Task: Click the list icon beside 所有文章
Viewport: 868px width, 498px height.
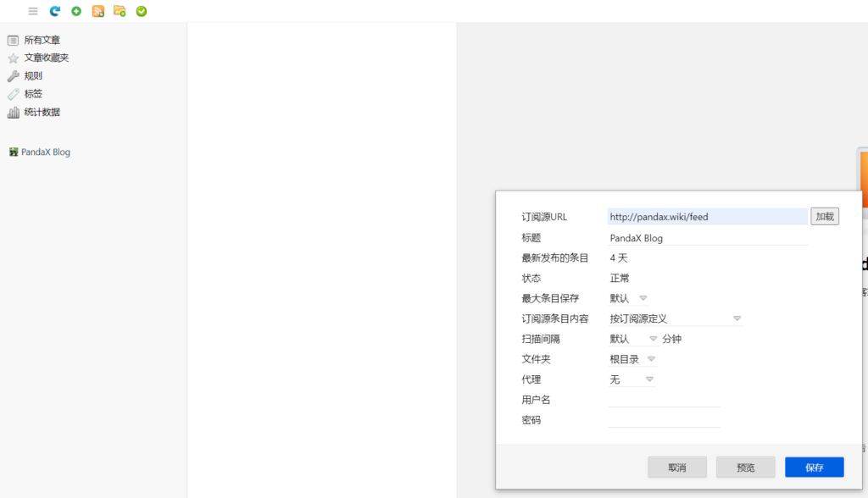Action: coord(14,41)
